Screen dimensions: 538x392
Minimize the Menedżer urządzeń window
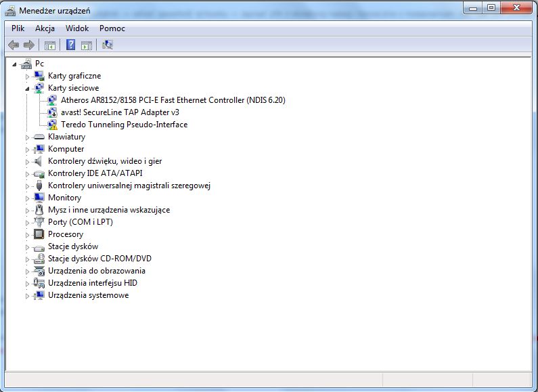click(473, 7)
